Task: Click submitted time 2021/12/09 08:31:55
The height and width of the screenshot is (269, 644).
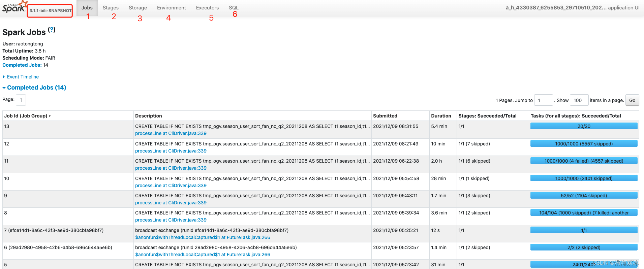Action: tap(396, 126)
